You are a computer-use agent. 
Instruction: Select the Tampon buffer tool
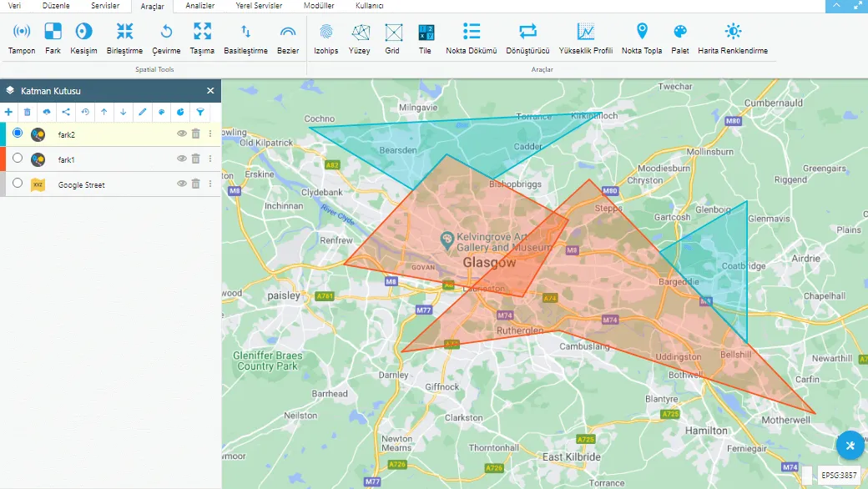tap(22, 38)
